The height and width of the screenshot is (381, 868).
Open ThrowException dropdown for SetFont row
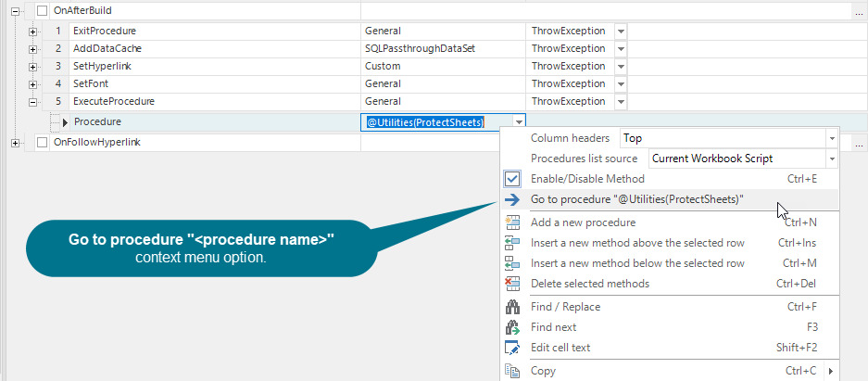(x=621, y=84)
